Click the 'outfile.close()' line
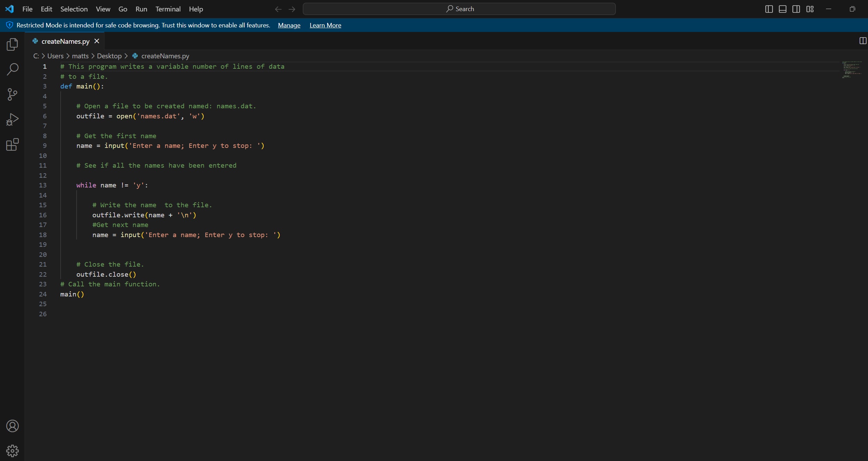868x461 pixels. point(106,274)
